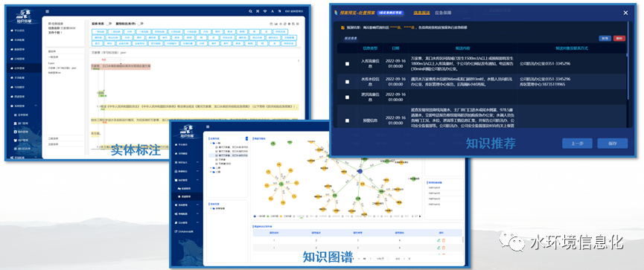Open hamburger menu in knowledge graph window

tap(208, 126)
